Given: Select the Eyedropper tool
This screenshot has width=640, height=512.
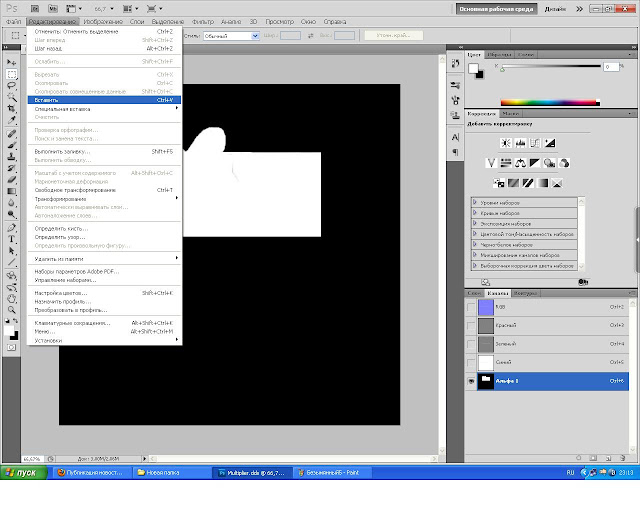Looking at the screenshot, I should (11, 120).
